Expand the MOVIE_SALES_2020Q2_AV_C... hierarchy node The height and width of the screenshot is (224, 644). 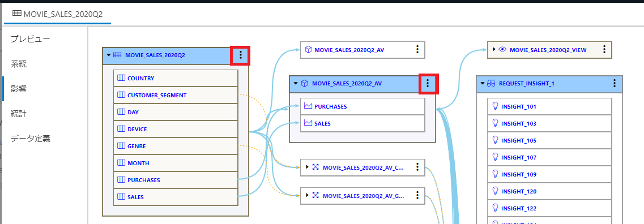pyautogui.click(x=307, y=167)
